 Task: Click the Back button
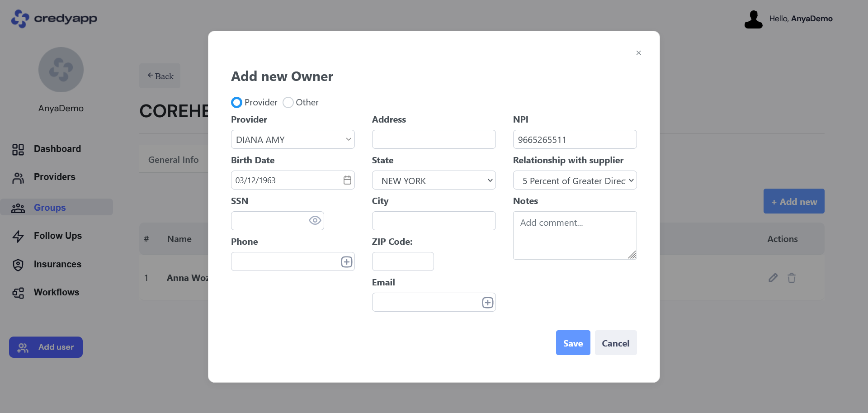point(160,76)
